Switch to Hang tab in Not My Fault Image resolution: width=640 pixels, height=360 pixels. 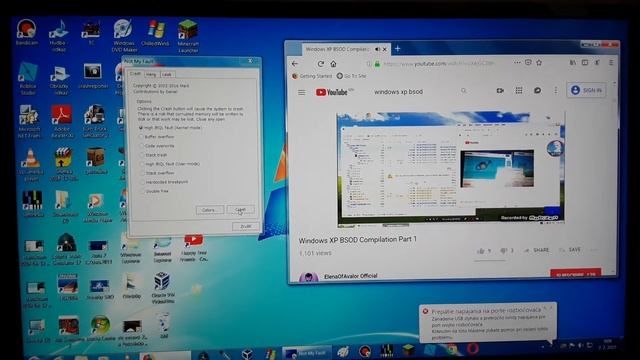click(x=151, y=74)
